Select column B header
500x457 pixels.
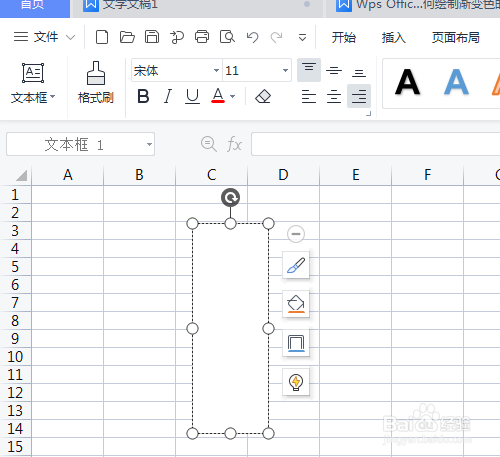(x=139, y=175)
